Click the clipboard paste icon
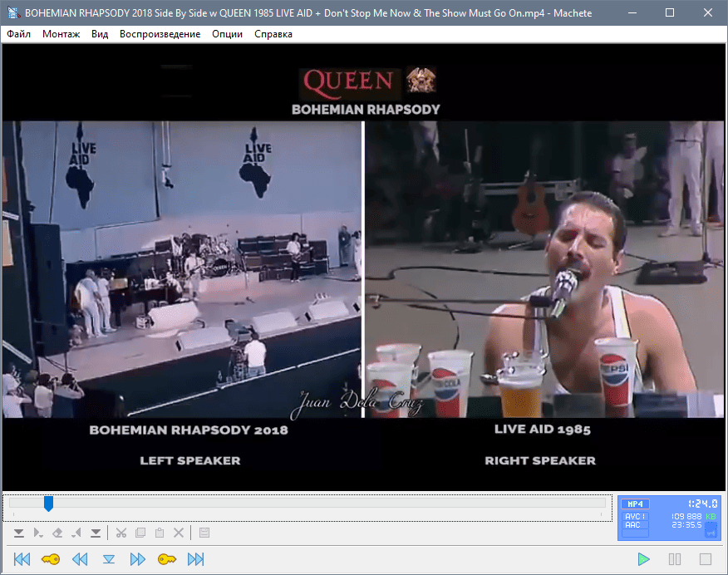 point(160,533)
